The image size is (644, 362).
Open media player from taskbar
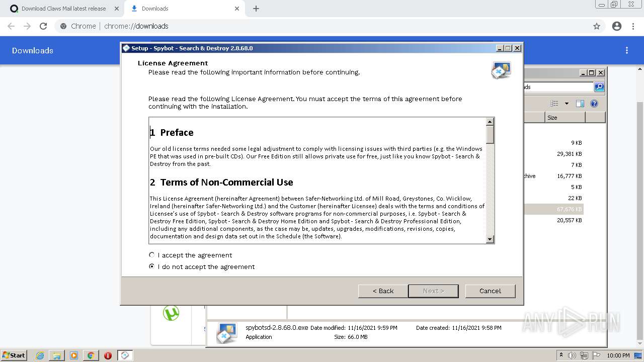(x=74, y=355)
